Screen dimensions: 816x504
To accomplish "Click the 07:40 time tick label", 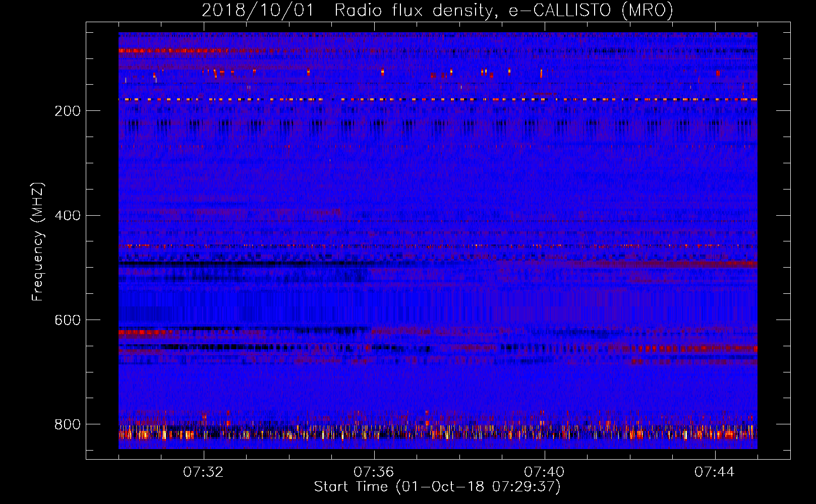I will [x=544, y=472].
